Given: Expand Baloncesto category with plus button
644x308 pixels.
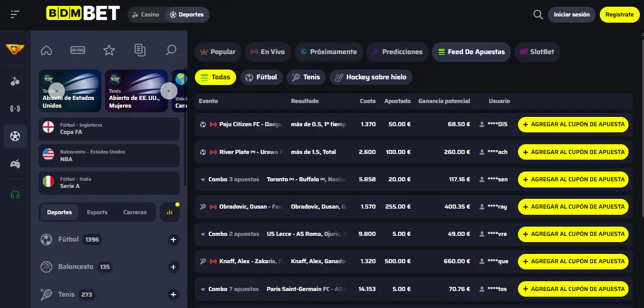Looking at the screenshot, I should tap(173, 267).
